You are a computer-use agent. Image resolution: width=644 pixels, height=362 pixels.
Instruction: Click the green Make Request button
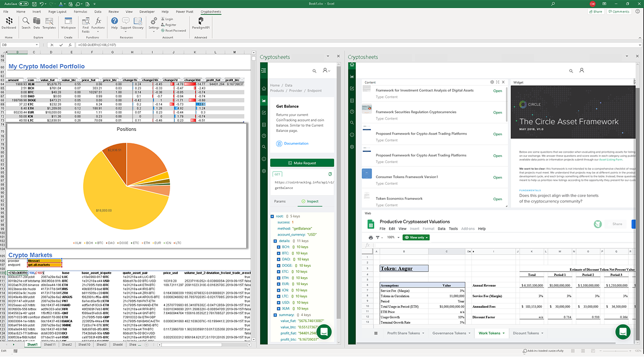point(302,163)
